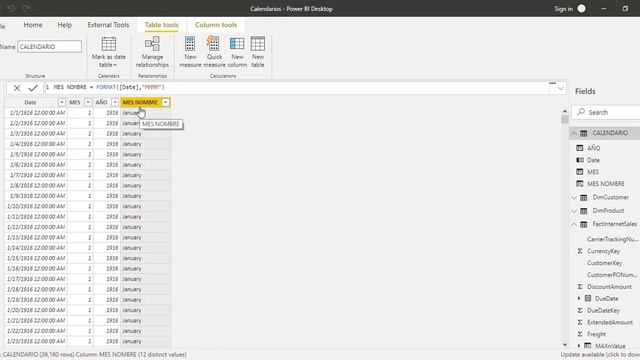The width and height of the screenshot is (640, 360).
Task: Expand the DimProduct table
Action: [574, 211]
